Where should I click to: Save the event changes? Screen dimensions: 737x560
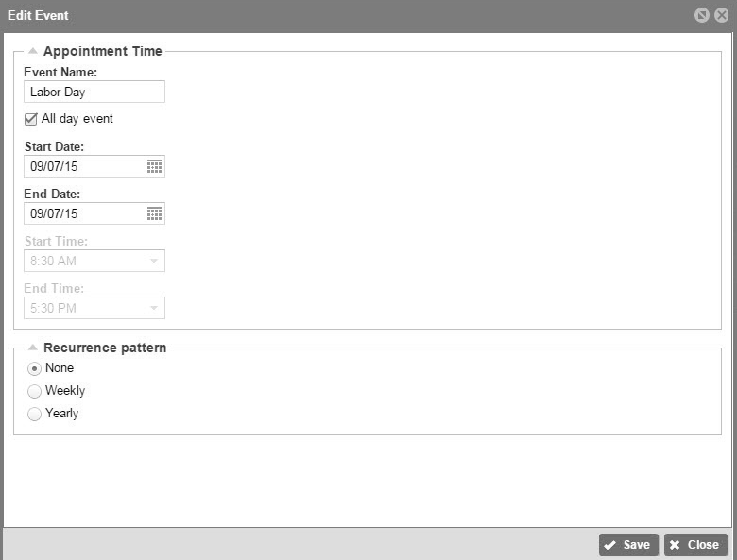(x=628, y=545)
